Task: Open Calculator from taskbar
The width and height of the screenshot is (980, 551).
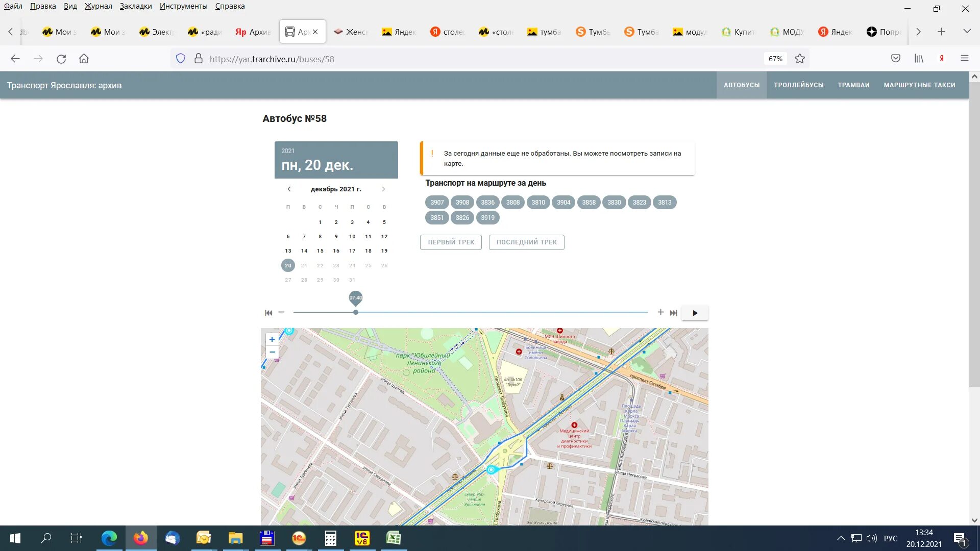Action: [x=330, y=538]
